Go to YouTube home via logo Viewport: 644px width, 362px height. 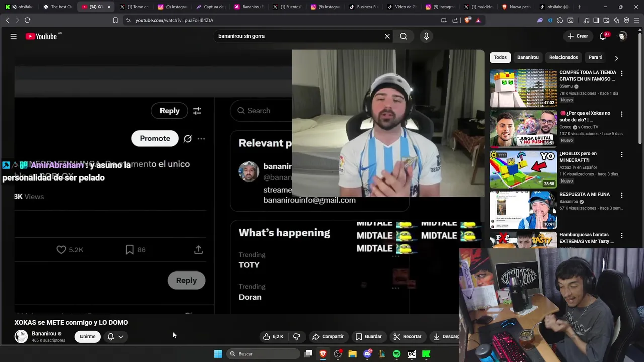(41, 36)
